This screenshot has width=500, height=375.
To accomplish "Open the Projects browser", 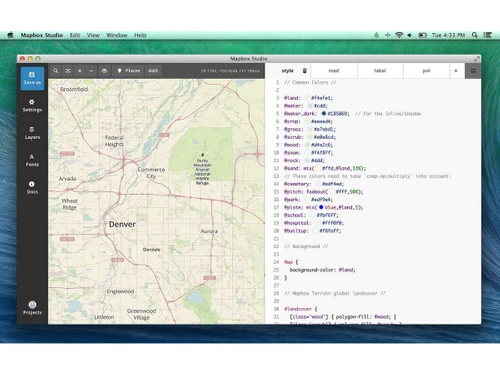I will [x=32, y=308].
